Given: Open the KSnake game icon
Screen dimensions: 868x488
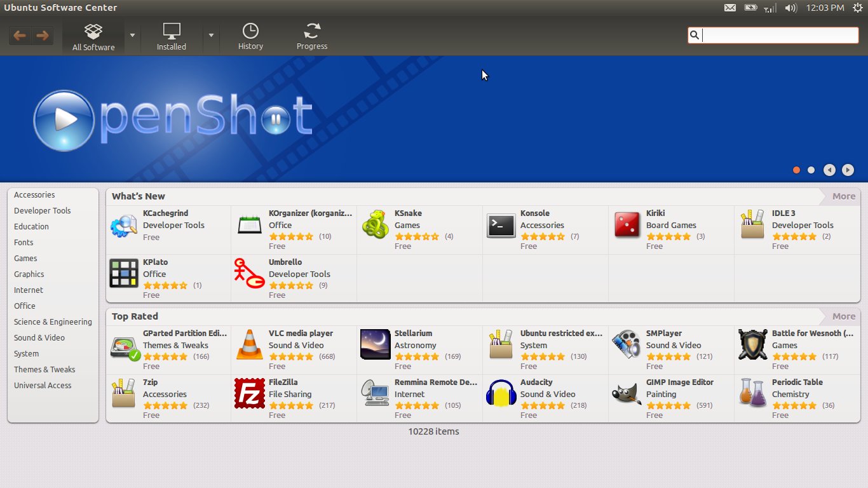Looking at the screenshot, I should pos(375,225).
